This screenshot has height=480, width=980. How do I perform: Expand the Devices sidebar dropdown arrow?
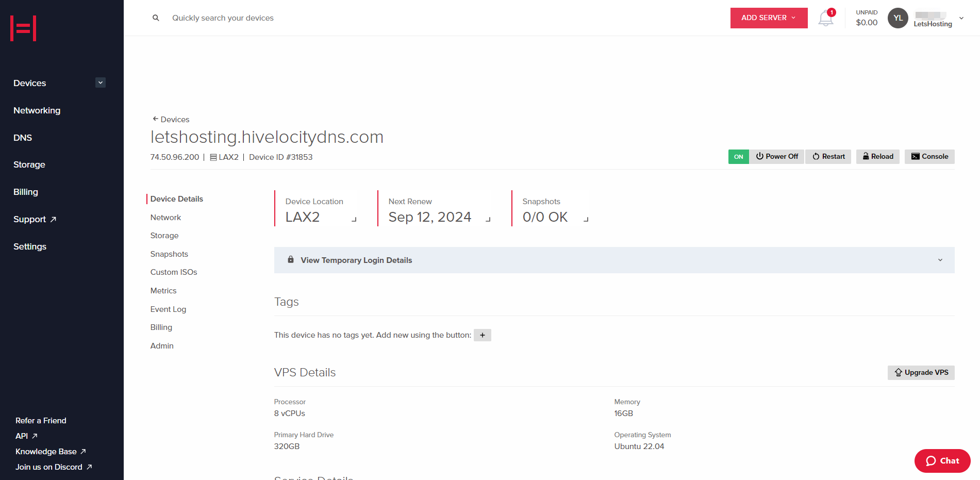(101, 82)
